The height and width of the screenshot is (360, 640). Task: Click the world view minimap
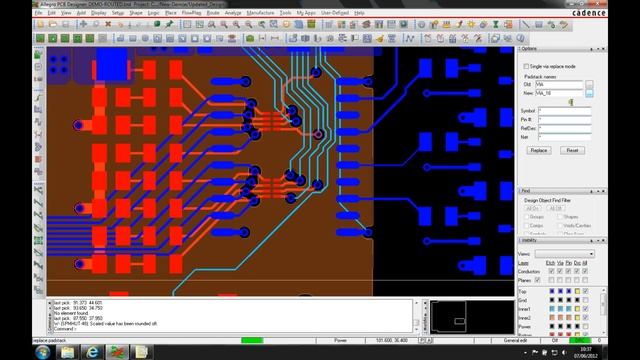[472, 317]
